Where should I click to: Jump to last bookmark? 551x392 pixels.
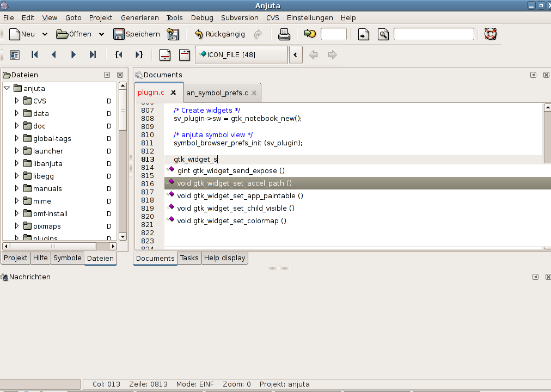93,55
